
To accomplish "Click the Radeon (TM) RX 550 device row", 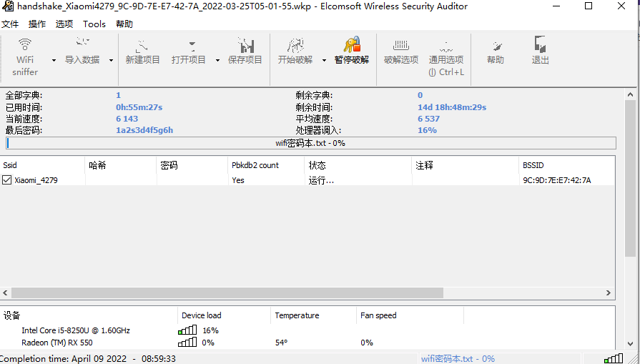I will click(57, 343).
